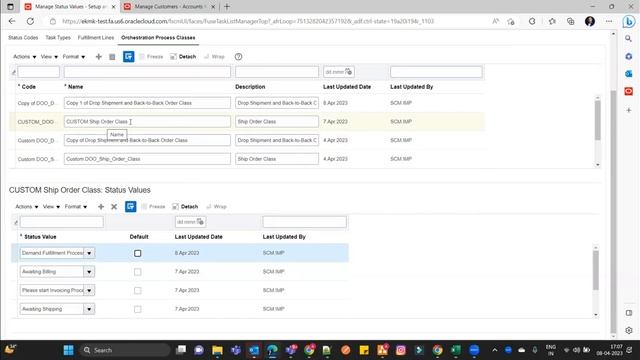Open View menu in Status Values toolbar
The image size is (640, 360).
(51, 207)
